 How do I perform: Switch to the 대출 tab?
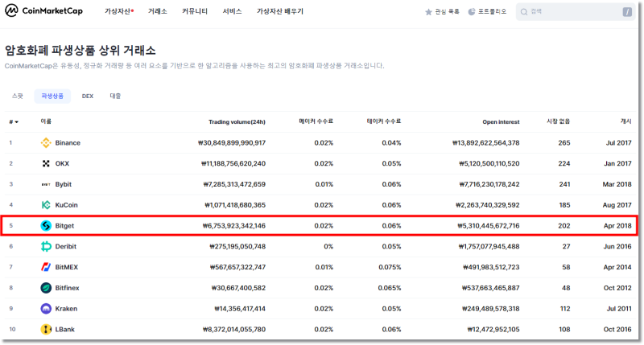pyautogui.click(x=115, y=96)
